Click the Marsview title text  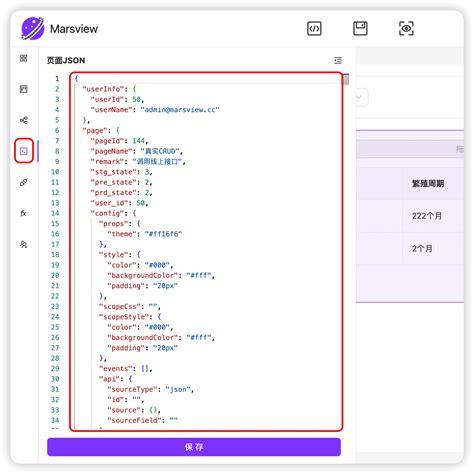click(74, 29)
